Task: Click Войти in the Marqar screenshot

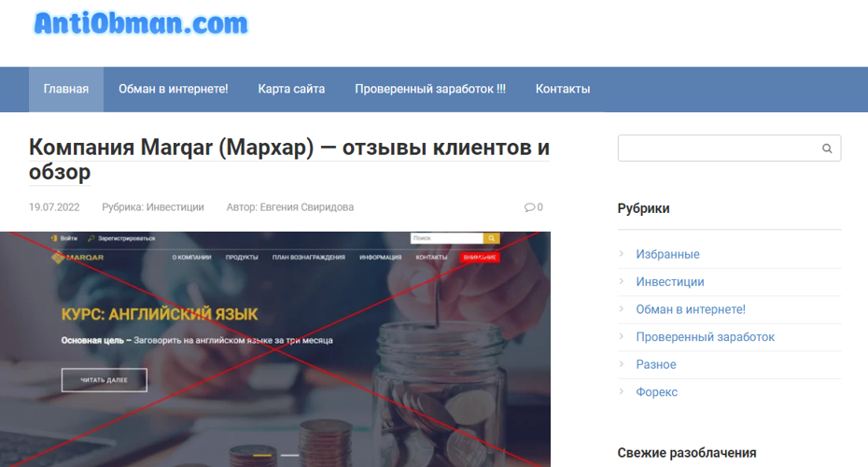Action: (x=64, y=238)
